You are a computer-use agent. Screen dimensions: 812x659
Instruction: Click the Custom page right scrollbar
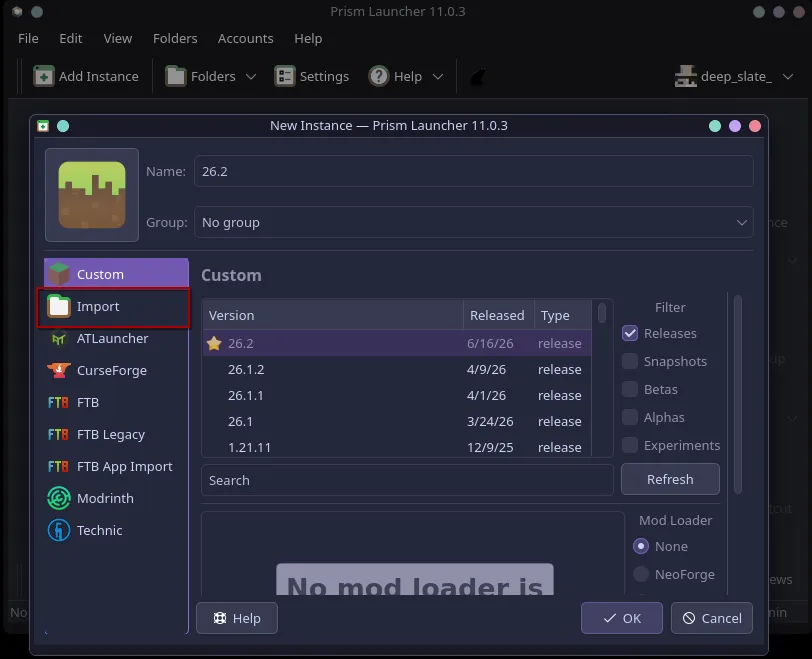click(738, 393)
